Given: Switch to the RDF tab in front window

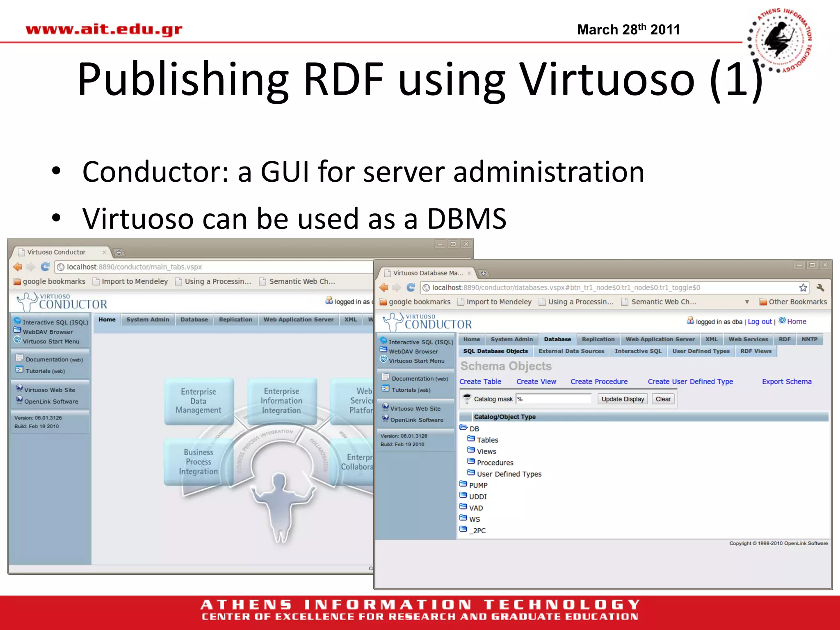Looking at the screenshot, I should point(785,339).
